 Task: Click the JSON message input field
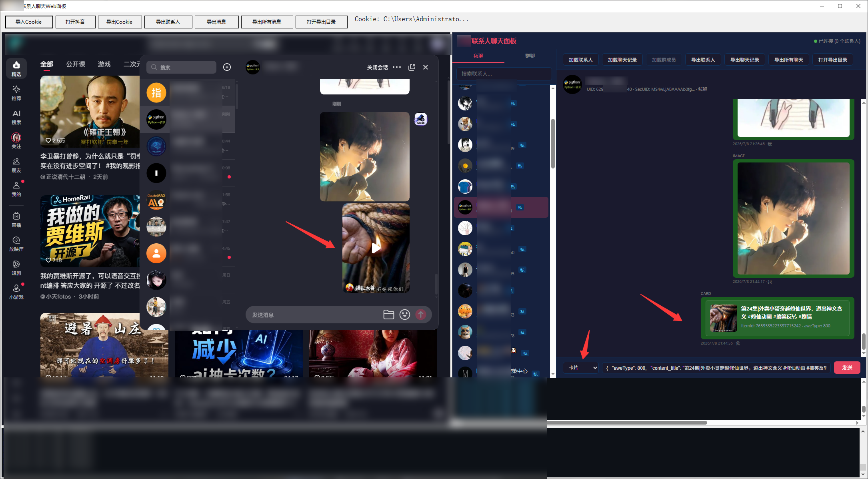tap(716, 368)
